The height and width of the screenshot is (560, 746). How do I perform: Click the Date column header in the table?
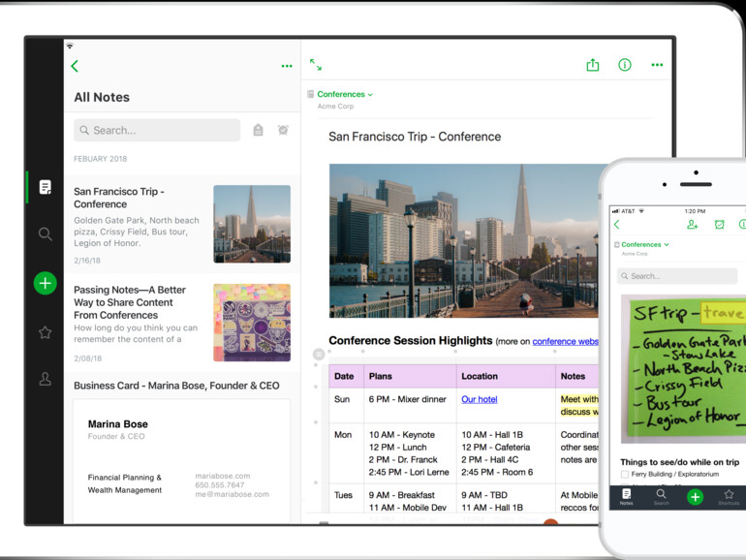point(346,376)
